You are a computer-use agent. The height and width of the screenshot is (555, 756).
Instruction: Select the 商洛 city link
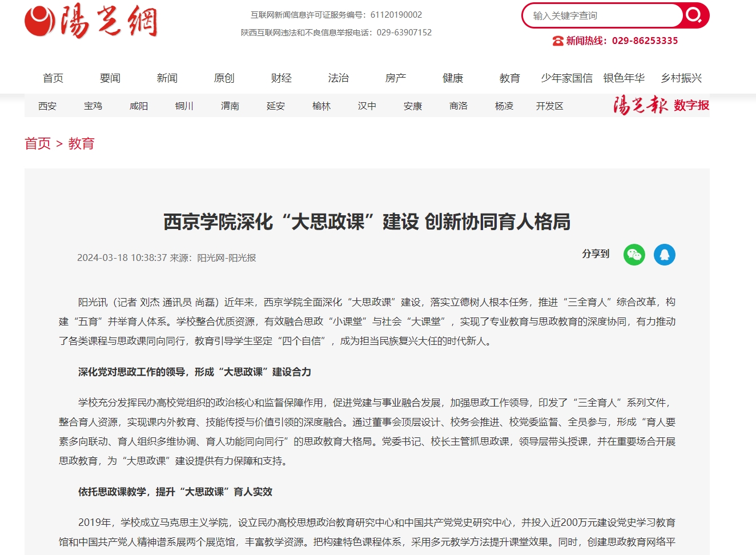tap(459, 106)
